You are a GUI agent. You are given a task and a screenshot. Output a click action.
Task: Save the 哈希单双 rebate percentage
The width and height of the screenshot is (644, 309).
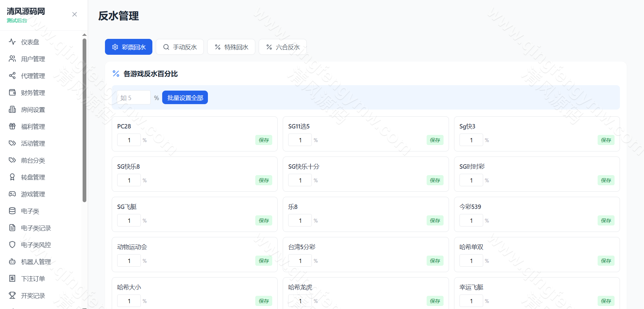[x=606, y=261]
